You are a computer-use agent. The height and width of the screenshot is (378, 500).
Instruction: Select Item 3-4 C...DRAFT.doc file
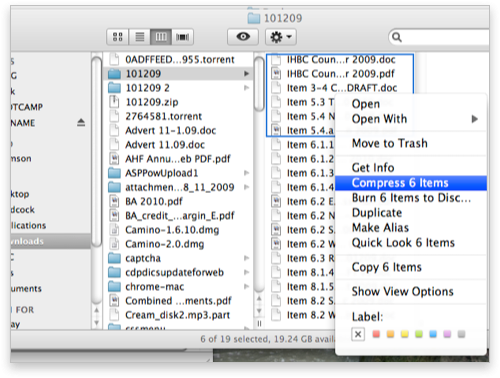point(342,88)
